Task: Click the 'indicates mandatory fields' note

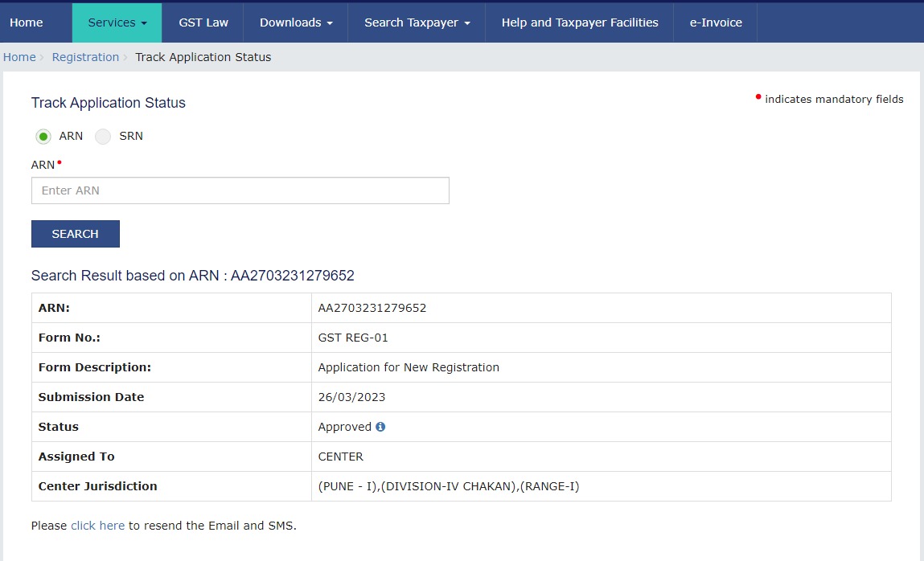Action: pos(834,99)
